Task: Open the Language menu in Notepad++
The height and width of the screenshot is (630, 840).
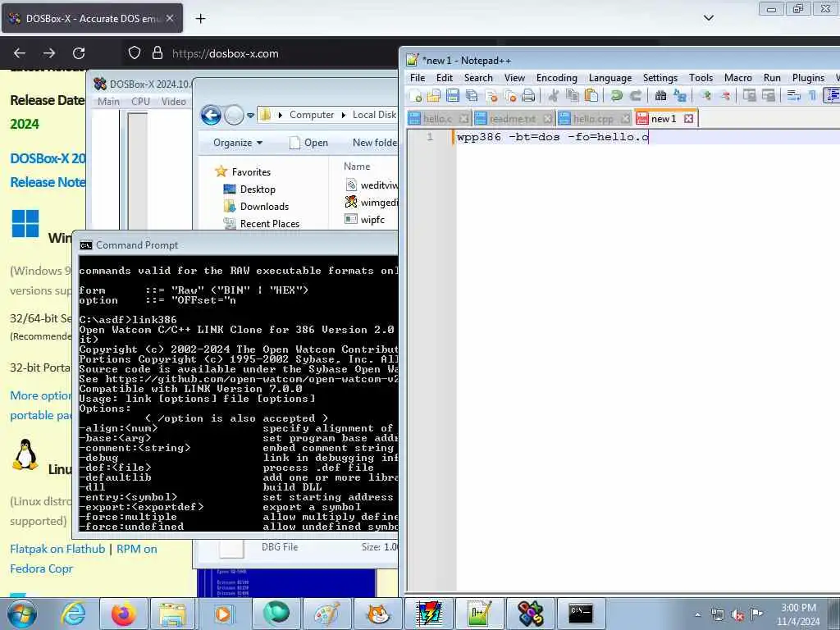Action: coord(610,78)
